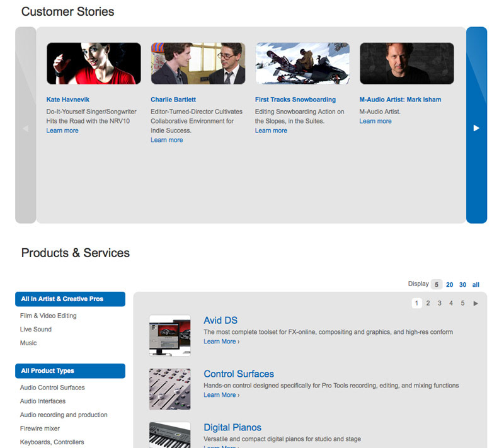Screen dimensions: 504x448
Task: Open the Digital Pianos product title
Action: pos(232,427)
